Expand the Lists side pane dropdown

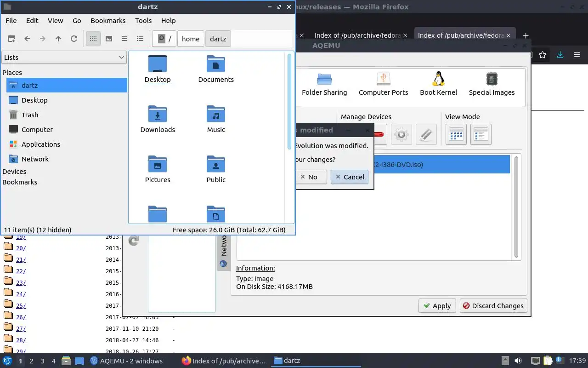(64, 57)
